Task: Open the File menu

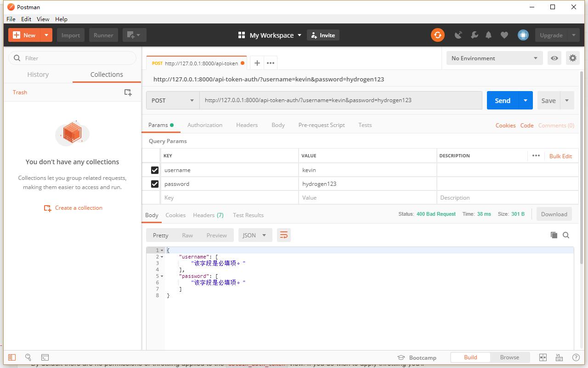Action: 11,19
